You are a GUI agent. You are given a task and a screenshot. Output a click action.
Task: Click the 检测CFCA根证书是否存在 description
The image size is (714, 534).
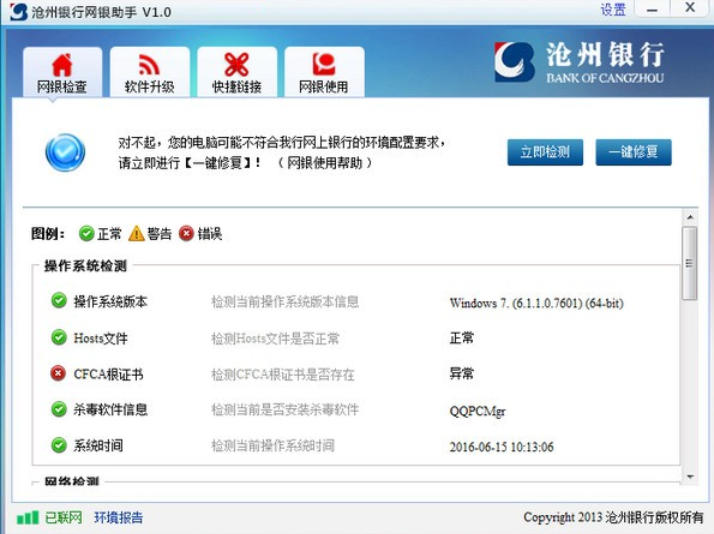coord(283,375)
